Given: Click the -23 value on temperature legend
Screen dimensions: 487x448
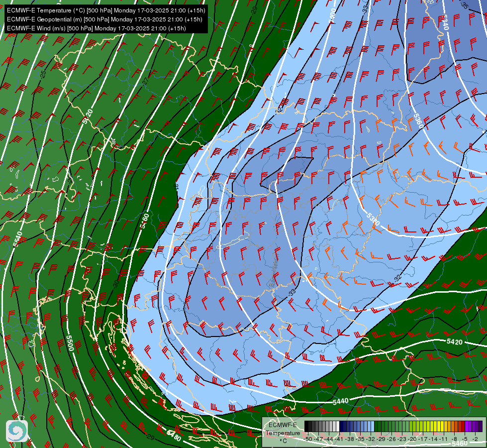Looking at the screenshot, I should (402, 439).
